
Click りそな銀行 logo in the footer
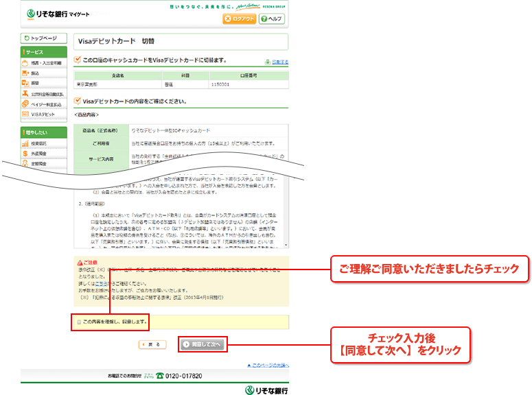click(266, 391)
